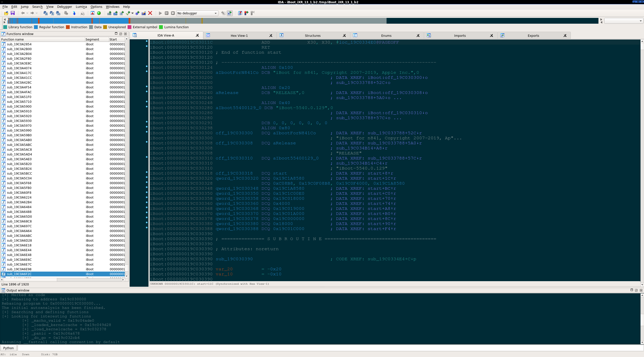
Task: Click the insert code plus icon
Action: [x=109, y=13]
